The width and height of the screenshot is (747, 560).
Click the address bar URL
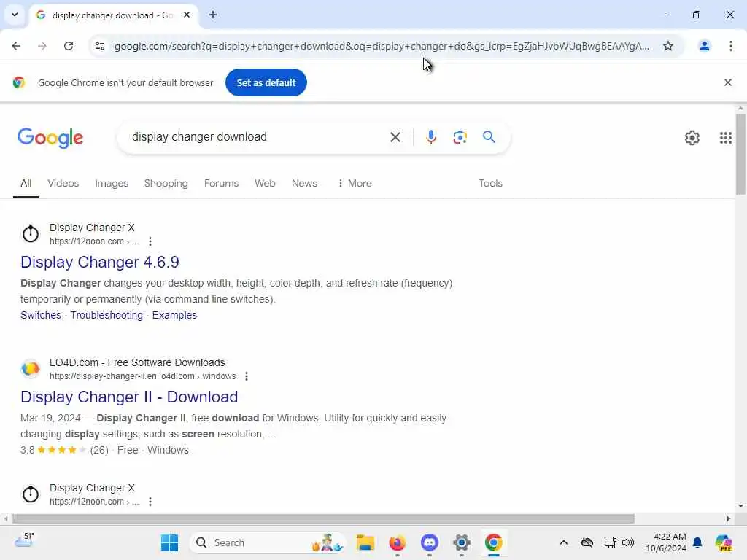pos(381,46)
